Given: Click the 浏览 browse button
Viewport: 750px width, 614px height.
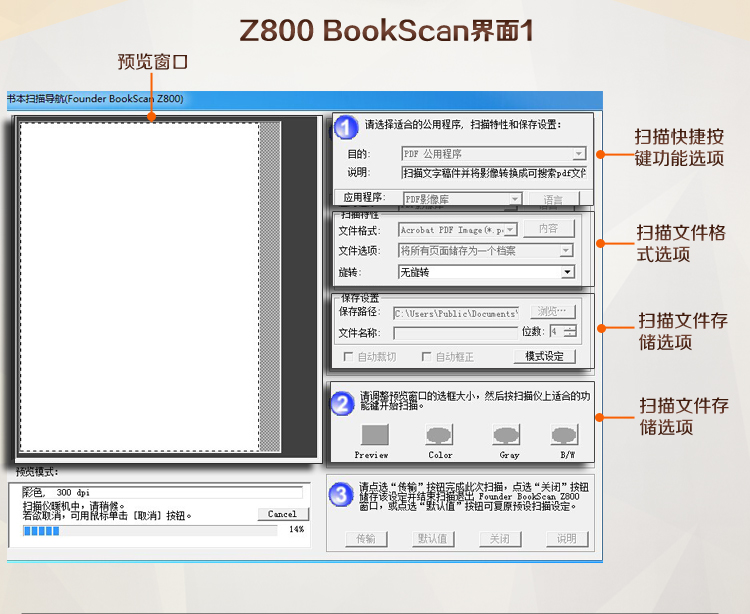Looking at the screenshot, I should click(x=552, y=312).
